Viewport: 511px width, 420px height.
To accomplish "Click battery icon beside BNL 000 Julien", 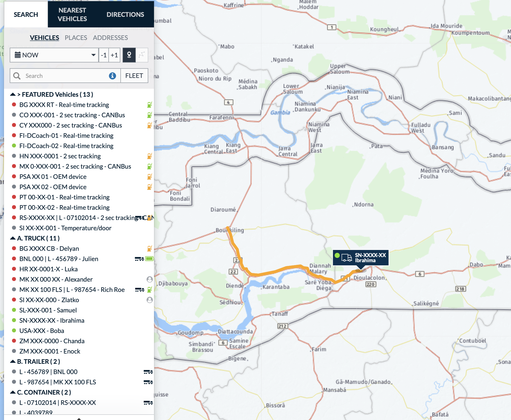I will (x=149, y=259).
